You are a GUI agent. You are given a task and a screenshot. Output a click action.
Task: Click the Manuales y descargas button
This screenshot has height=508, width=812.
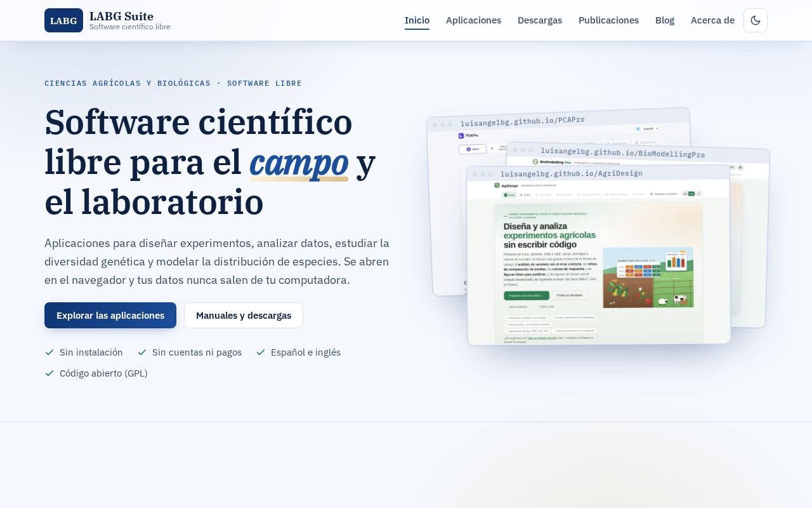[244, 316]
